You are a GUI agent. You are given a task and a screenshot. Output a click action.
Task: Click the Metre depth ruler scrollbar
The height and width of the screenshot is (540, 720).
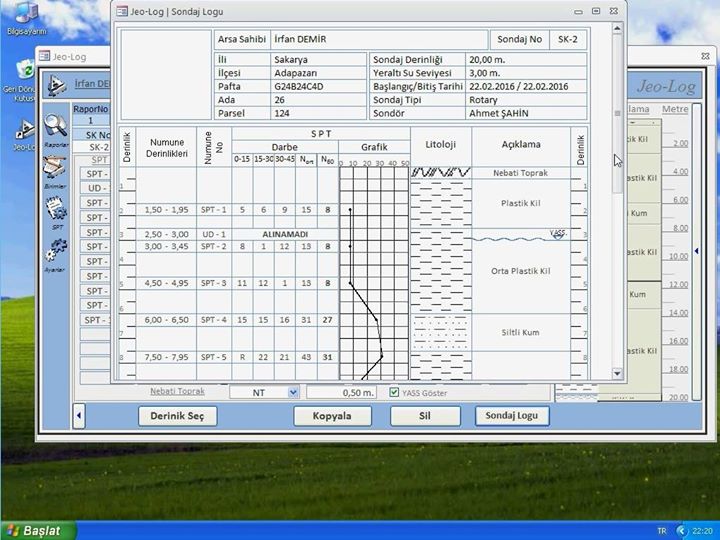point(697,252)
